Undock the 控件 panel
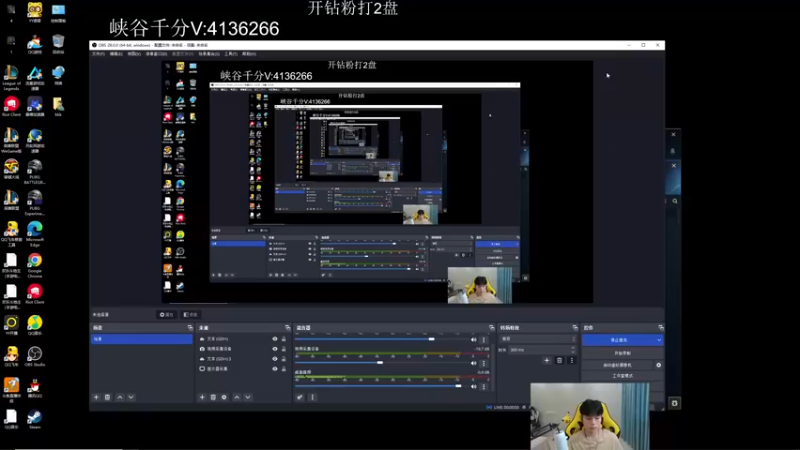Viewport: 800px width, 450px height. click(x=661, y=328)
